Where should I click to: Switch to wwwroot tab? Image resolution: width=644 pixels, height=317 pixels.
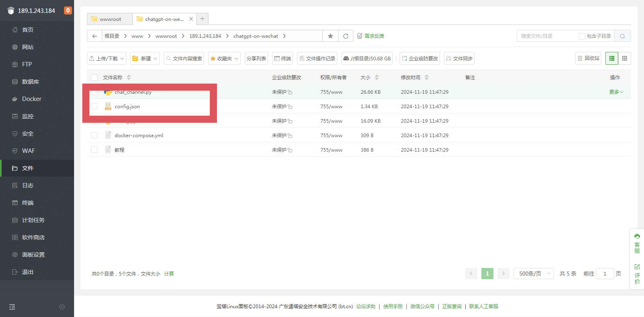click(x=110, y=19)
